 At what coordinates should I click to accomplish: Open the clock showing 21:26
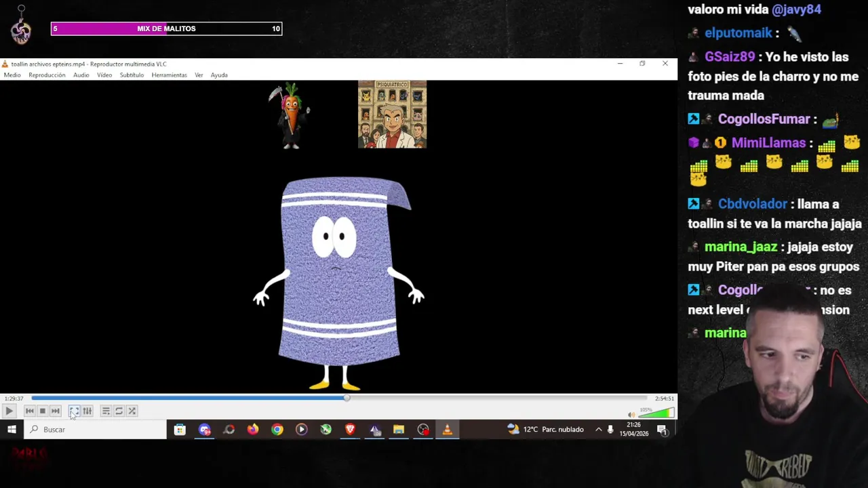[x=633, y=429]
